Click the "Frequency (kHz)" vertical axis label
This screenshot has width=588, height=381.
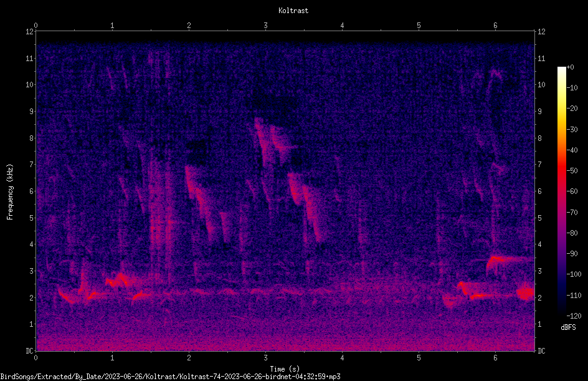10,191
